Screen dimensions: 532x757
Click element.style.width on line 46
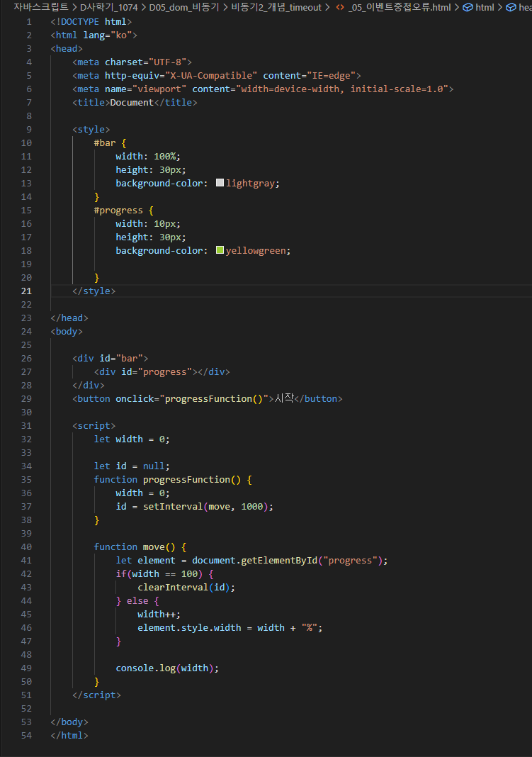point(189,627)
